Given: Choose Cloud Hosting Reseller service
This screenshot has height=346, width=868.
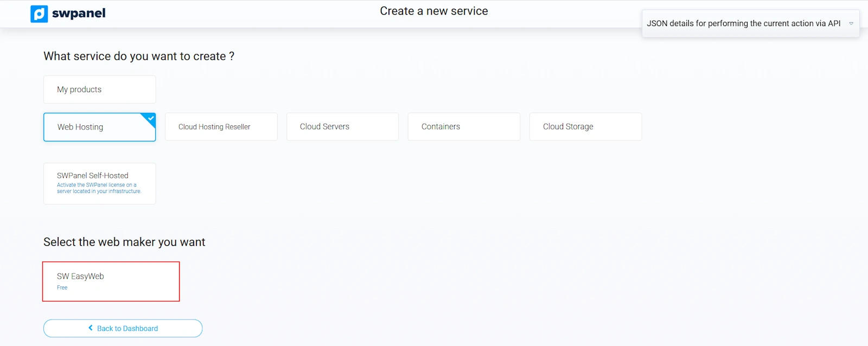Looking at the screenshot, I should tap(221, 127).
